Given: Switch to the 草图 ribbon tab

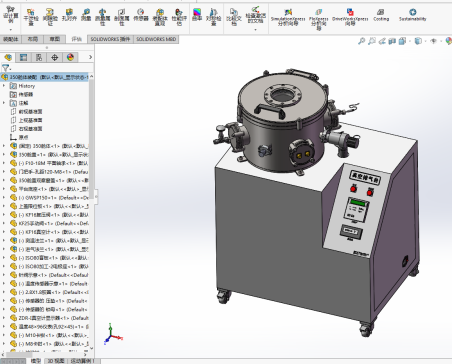Looking at the screenshot, I should click(55, 39).
